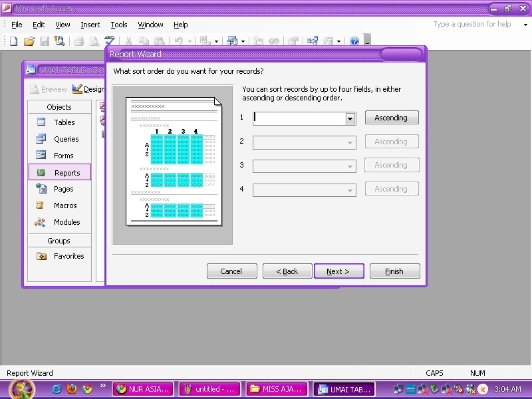Expand the Undo dropdown arrow

[x=190, y=42]
